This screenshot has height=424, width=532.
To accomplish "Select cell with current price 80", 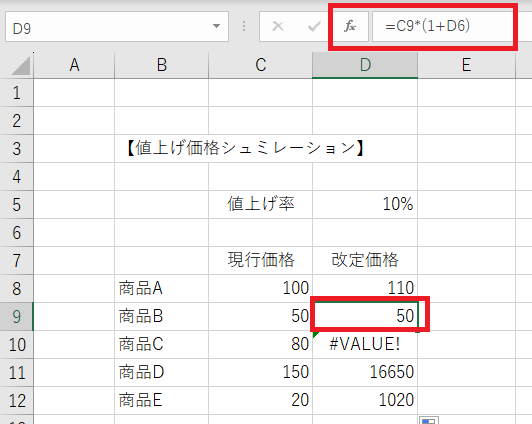I will pos(261,345).
